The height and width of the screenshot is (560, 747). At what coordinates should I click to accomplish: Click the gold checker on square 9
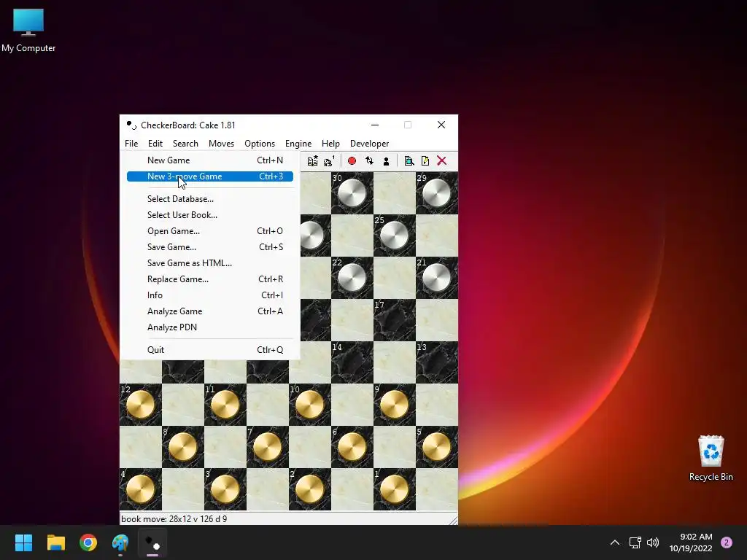click(x=394, y=405)
